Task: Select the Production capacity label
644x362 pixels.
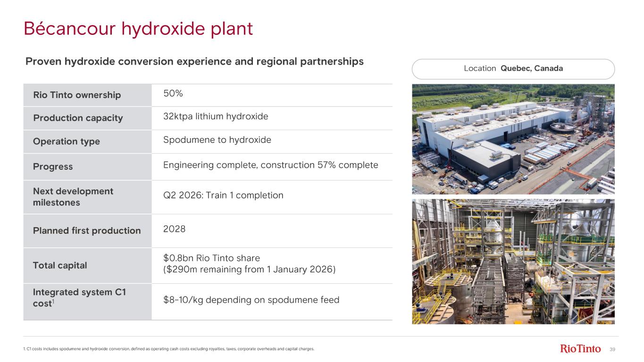Action: pos(78,118)
